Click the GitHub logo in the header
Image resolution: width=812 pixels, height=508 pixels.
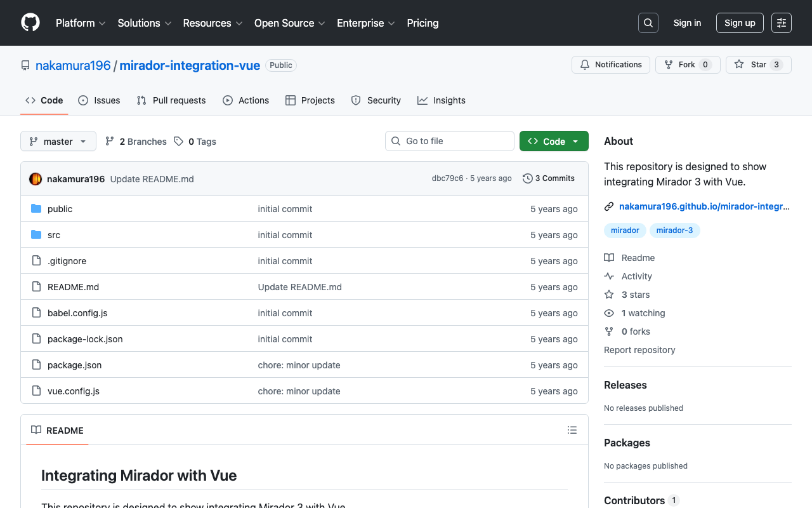[x=30, y=23]
